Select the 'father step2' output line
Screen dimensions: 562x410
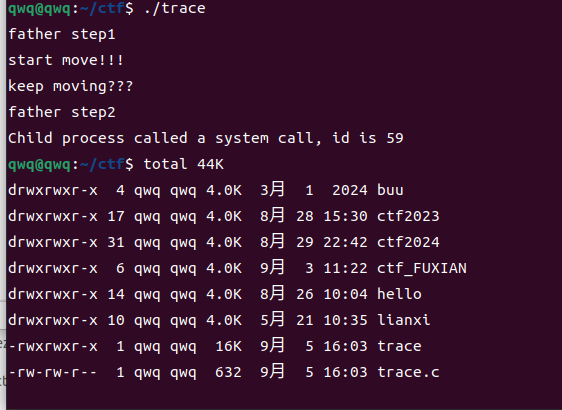point(62,112)
